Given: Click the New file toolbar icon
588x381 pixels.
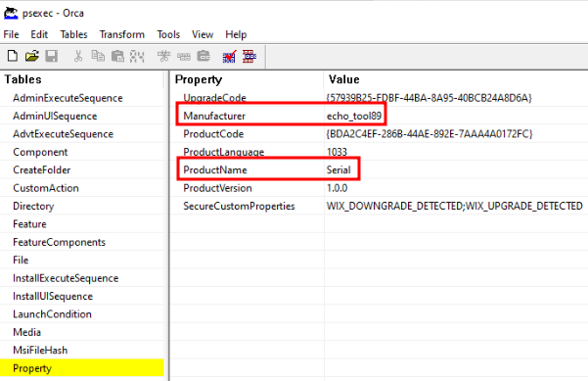Looking at the screenshot, I should 13,56.
